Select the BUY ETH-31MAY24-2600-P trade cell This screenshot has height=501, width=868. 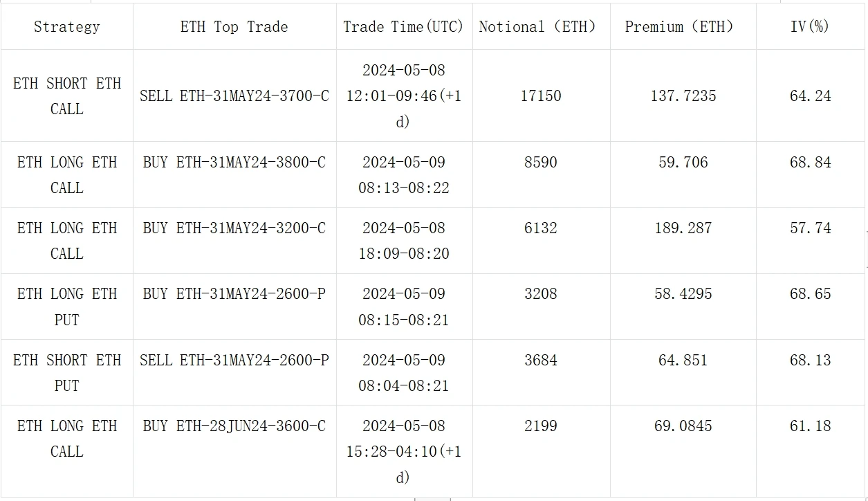click(234, 294)
